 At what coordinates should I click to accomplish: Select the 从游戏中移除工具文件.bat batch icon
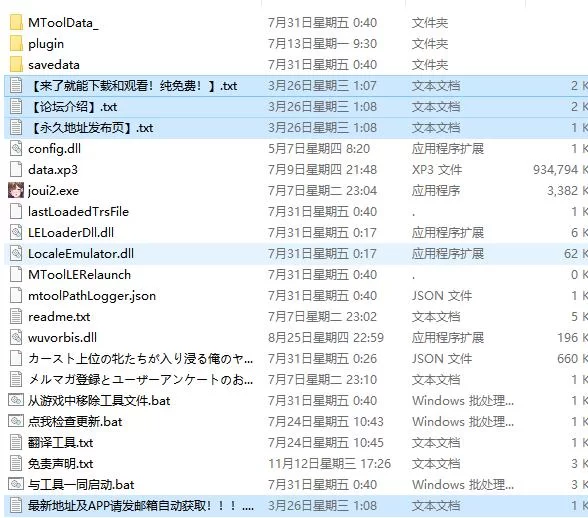pos(16,401)
